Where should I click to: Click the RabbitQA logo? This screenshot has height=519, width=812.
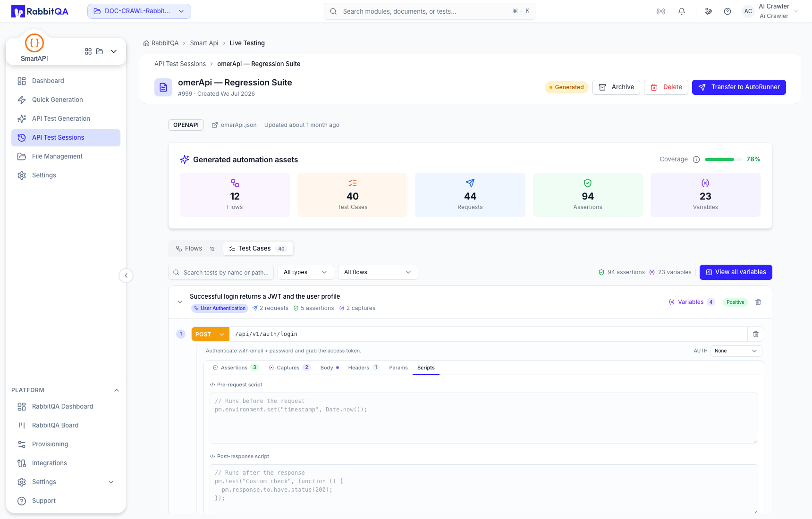pos(40,11)
